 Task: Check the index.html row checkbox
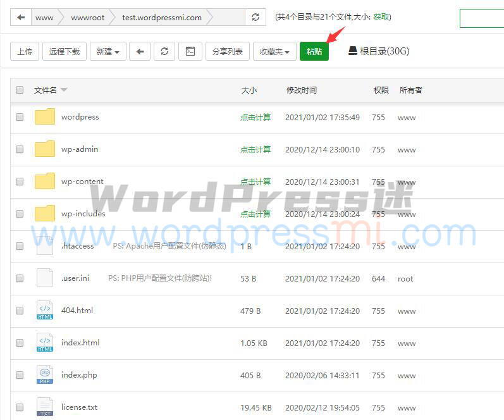click(20, 343)
